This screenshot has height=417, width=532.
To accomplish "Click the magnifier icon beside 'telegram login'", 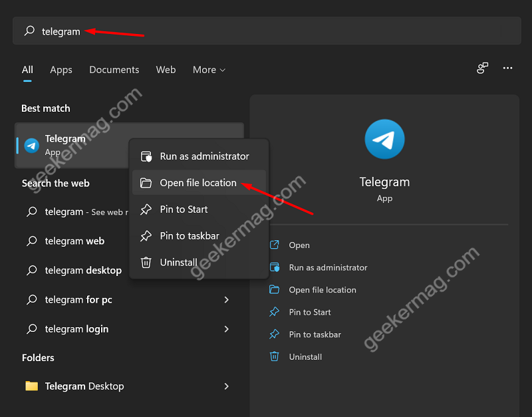I will (32, 329).
